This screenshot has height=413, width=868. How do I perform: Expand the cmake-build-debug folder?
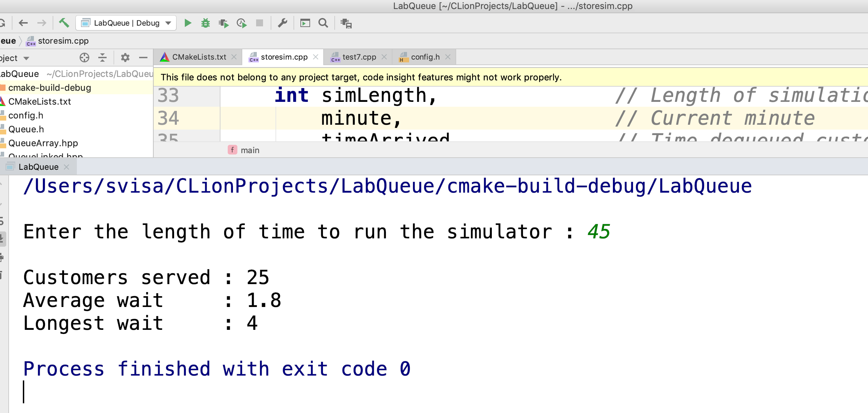[50, 87]
